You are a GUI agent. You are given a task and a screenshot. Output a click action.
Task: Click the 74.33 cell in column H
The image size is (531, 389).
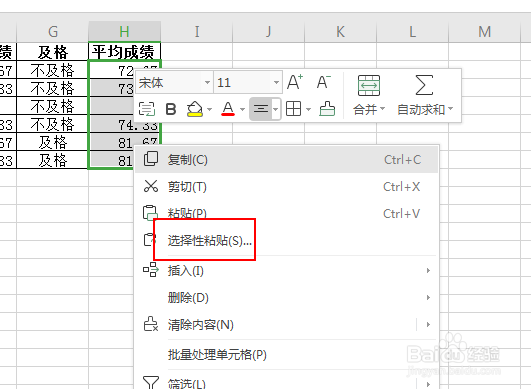point(124,124)
